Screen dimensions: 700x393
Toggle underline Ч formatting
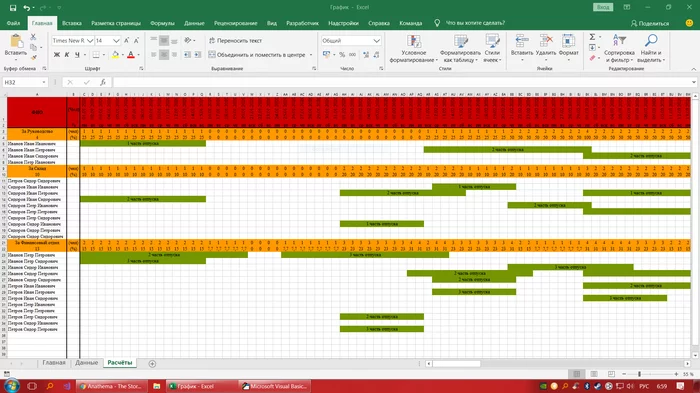(x=77, y=55)
